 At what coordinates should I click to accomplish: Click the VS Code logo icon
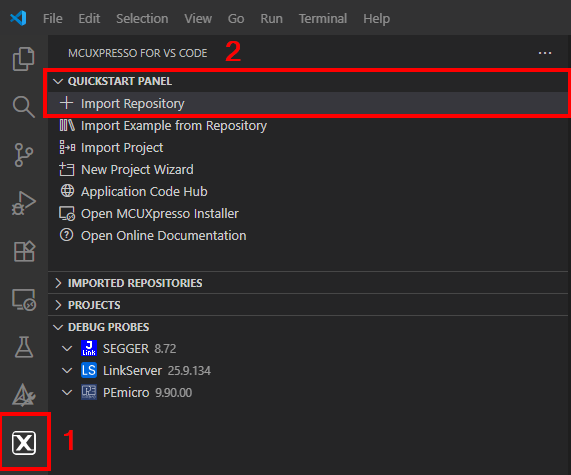click(18, 18)
